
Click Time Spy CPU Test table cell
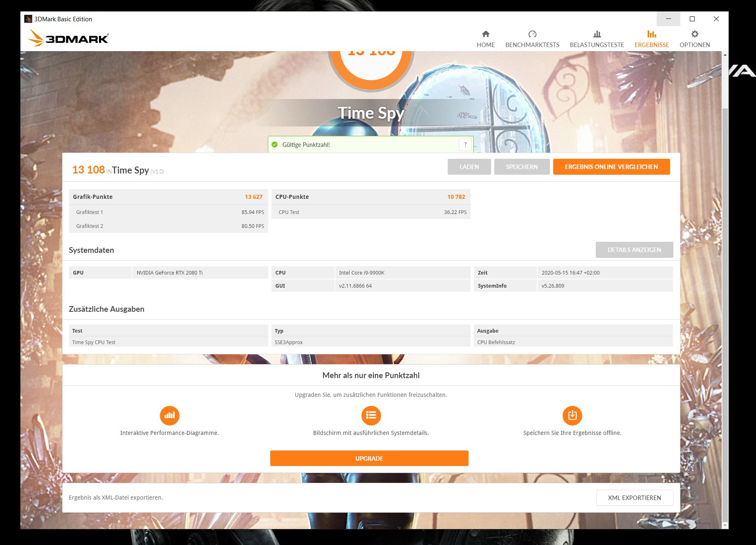point(168,342)
